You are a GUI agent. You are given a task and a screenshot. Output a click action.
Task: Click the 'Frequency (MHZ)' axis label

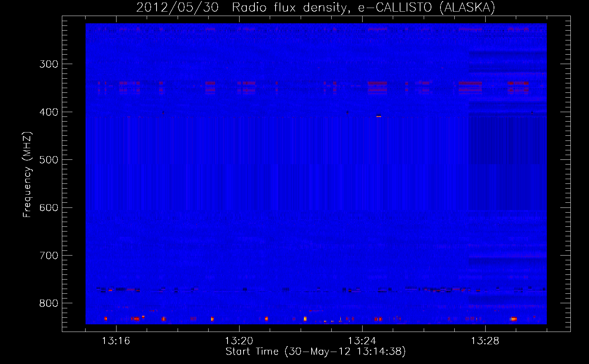[27, 175]
